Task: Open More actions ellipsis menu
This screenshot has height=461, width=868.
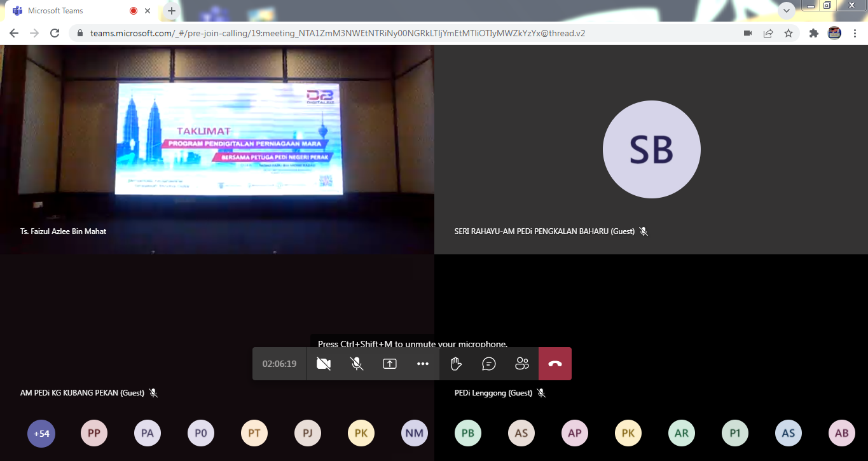Action: [x=423, y=364]
